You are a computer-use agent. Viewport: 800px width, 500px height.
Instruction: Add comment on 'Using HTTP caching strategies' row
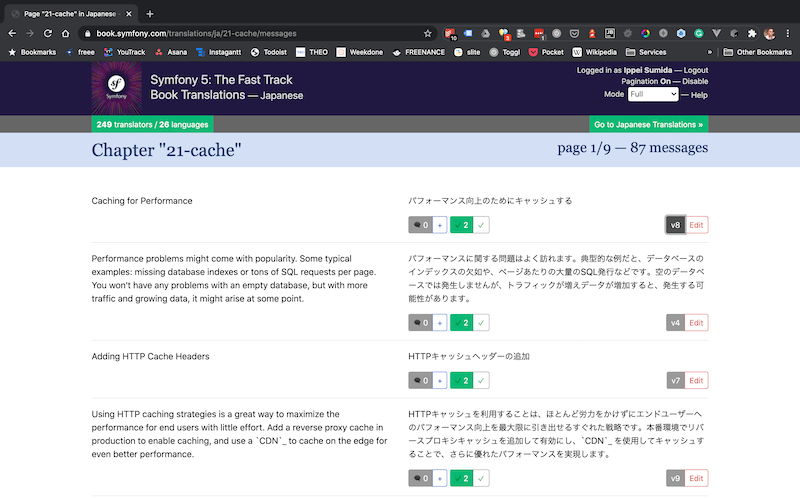click(x=440, y=479)
